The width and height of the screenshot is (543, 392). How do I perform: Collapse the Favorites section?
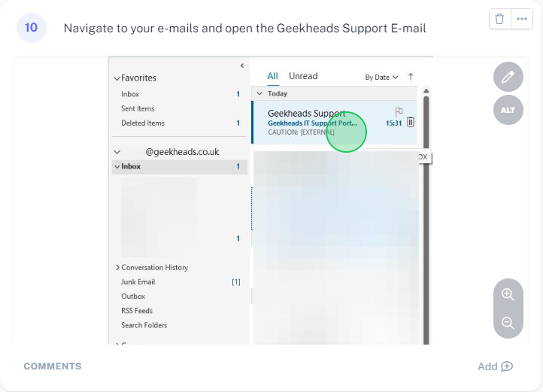117,78
